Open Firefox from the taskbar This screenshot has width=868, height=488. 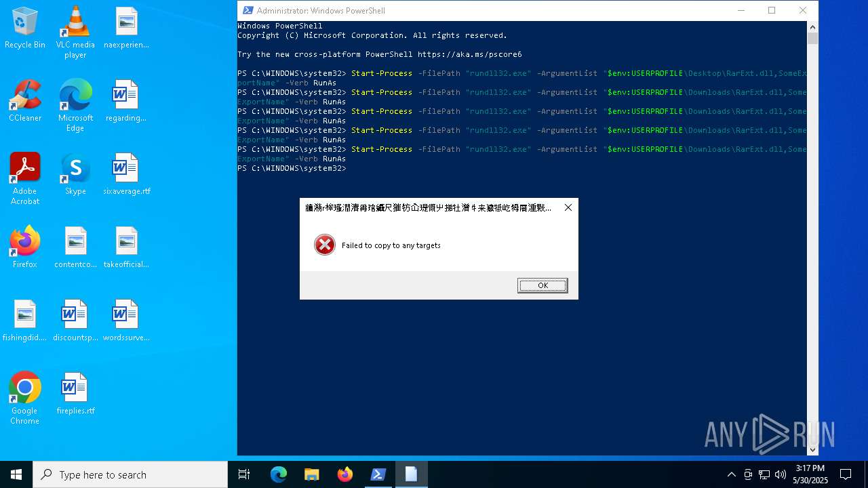[345, 474]
